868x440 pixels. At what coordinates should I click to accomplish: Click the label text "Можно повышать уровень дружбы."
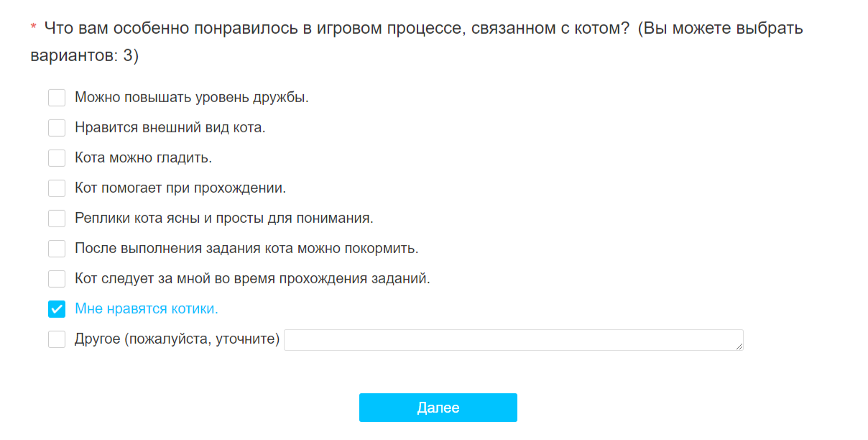coord(192,98)
